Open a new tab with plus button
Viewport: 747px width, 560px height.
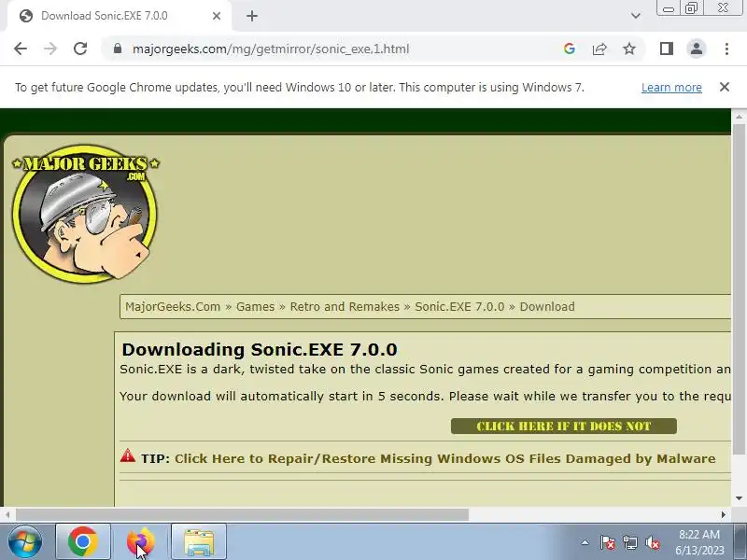point(252,16)
